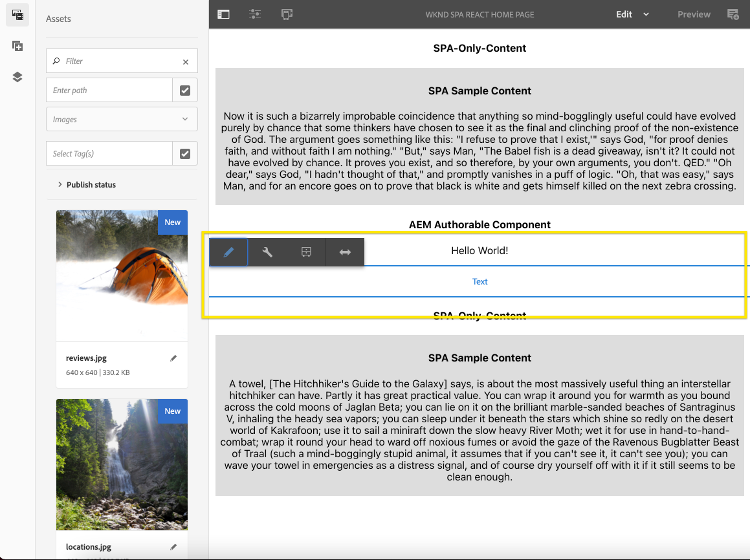This screenshot has width=750, height=560.
Task: Click the Insert component toolbar action
Action: [306, 252]
